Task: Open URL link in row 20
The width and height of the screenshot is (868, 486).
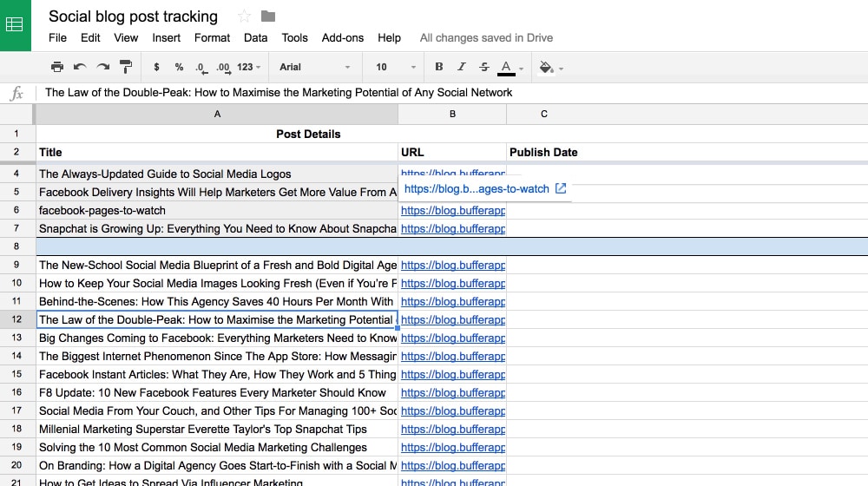Action: (x=453, y=466)
